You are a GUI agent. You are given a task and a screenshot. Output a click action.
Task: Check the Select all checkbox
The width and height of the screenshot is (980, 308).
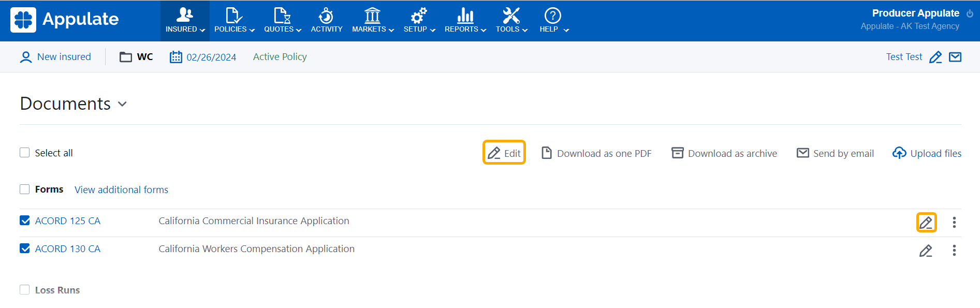25,153
